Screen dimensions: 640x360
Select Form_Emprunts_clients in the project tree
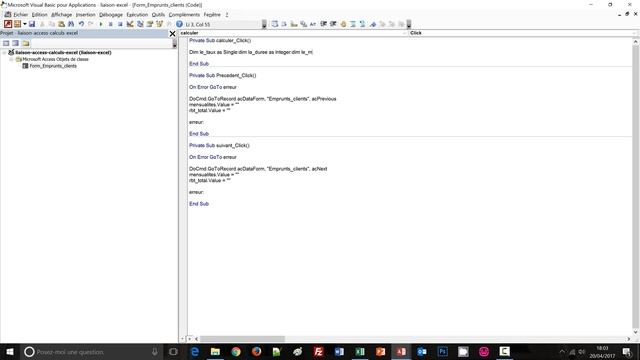[x=53, y=66]
